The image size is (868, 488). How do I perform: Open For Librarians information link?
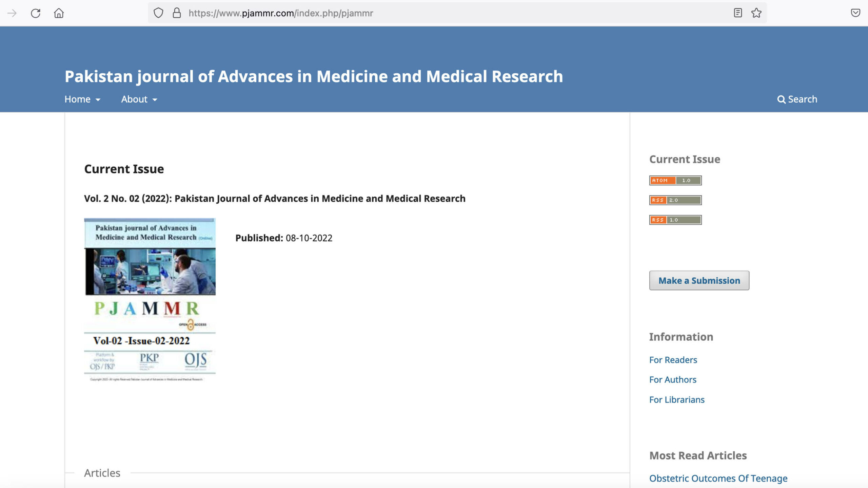coord(677,399)
